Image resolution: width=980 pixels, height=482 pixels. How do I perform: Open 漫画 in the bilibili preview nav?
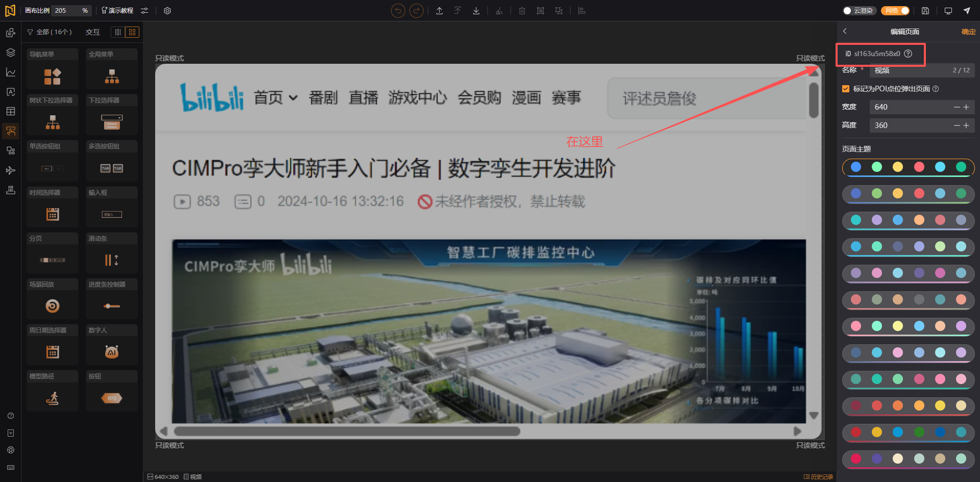pos(526,97)
